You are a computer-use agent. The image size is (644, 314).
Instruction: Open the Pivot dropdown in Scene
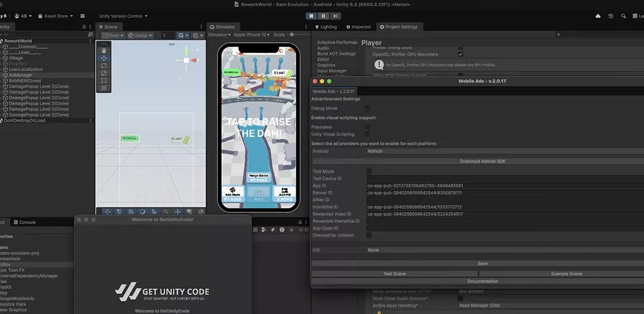(x=113, y=36)
